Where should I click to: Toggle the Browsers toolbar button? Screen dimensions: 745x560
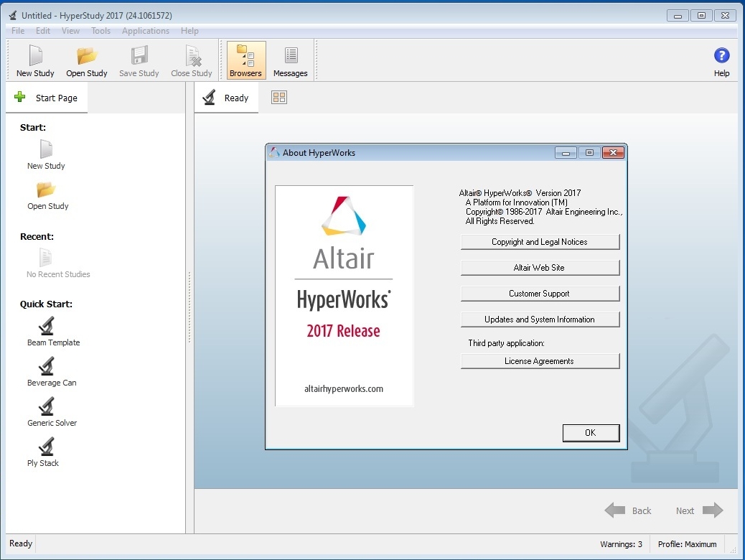[x=245, y=60]
